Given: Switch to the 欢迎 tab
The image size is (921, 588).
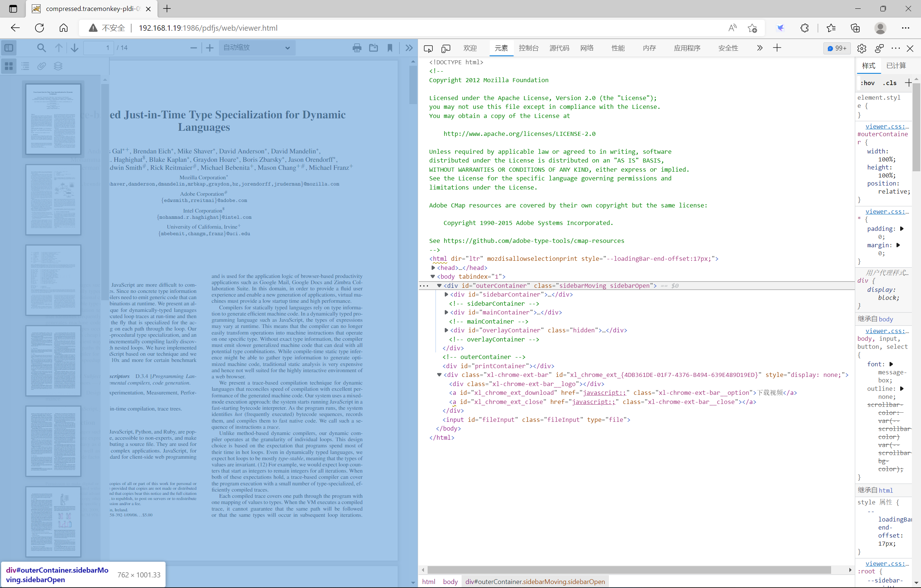Looking at the screenshot, I should coord(470,48).
